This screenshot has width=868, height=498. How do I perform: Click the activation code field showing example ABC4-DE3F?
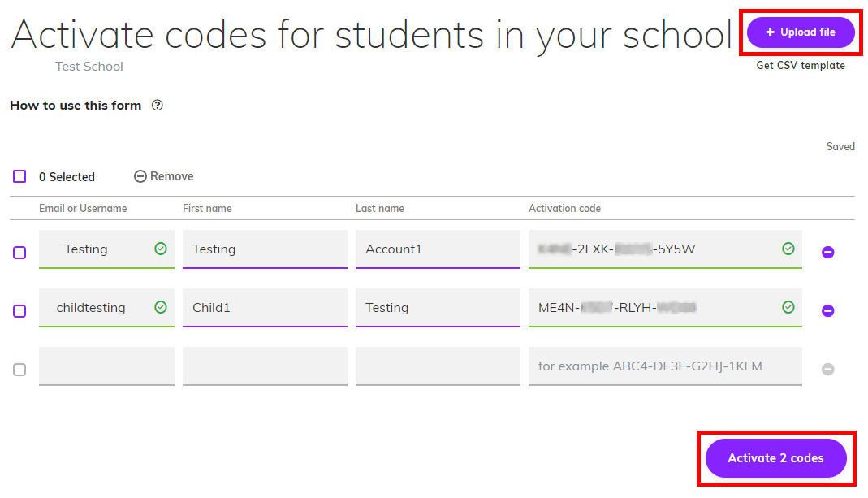click(x=665, y=366)
